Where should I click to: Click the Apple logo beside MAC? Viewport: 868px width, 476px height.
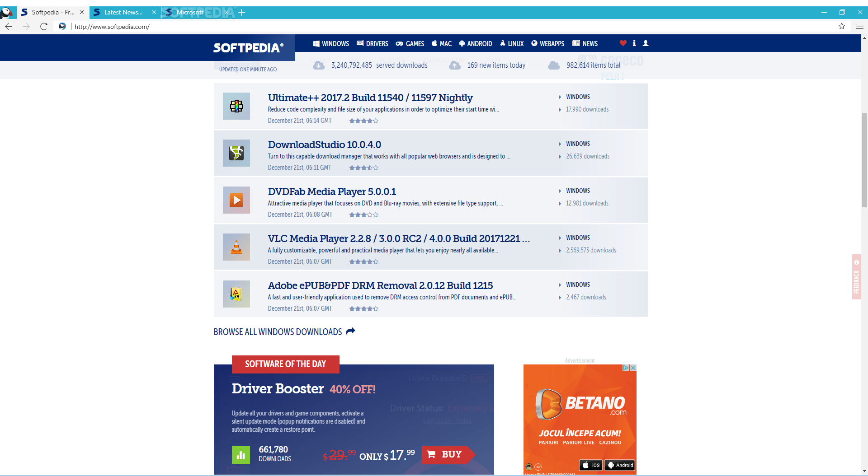tap(435, 43)
